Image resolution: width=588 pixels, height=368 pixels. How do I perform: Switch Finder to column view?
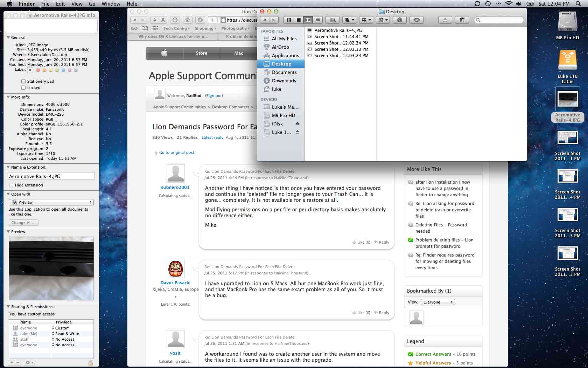tap(308, 20)
